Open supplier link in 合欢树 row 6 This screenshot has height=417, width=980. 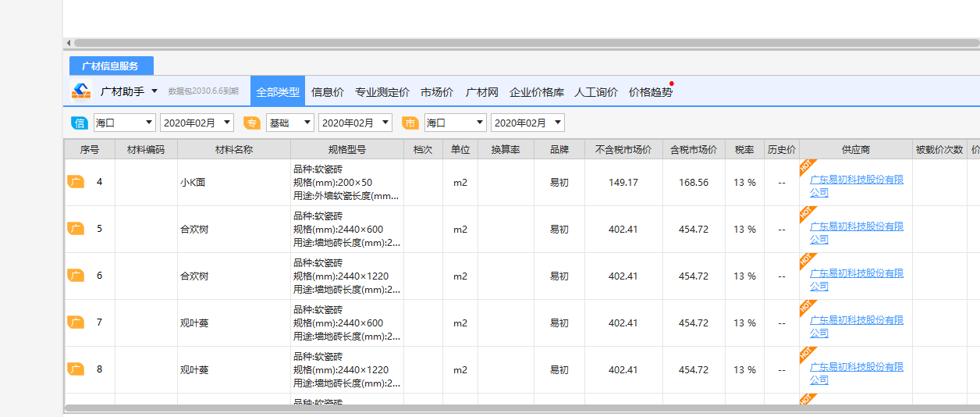click(857, 280)
